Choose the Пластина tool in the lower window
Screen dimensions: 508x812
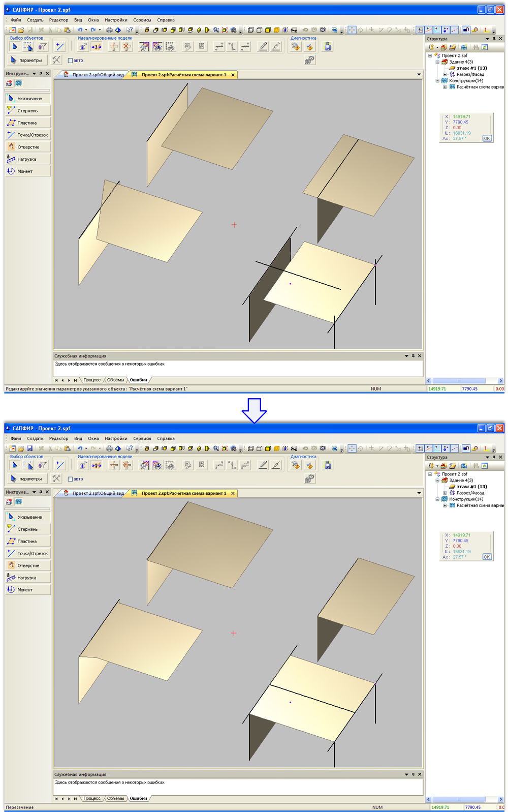pyautogui.click(x=27, y=542)
